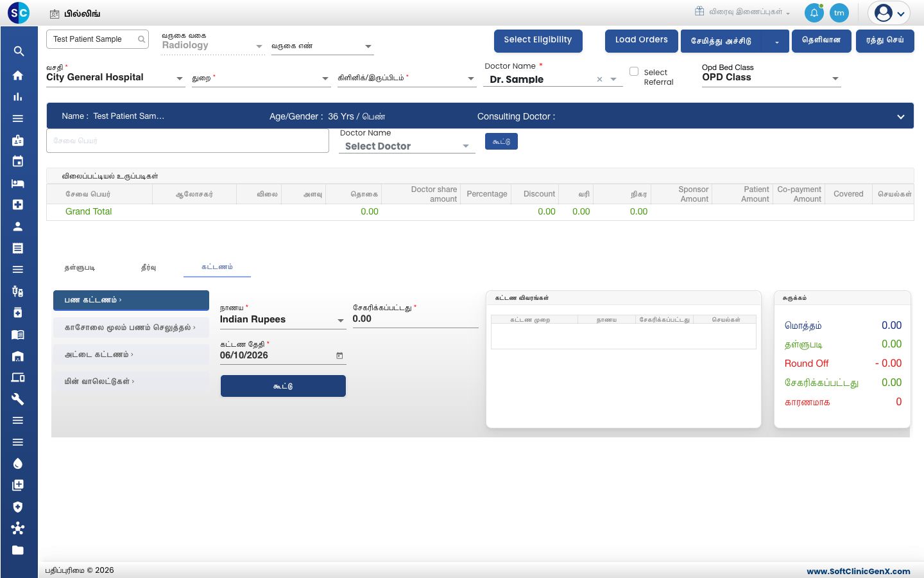Switch to the தள்ளுபடி tab
The image size is (924, 578).
(x=80, y=267)
